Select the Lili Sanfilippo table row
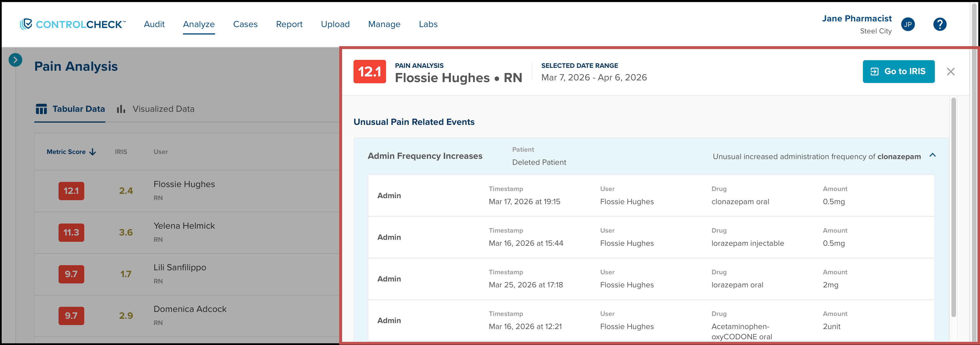 pyautogui.click(x=187, y=274)
